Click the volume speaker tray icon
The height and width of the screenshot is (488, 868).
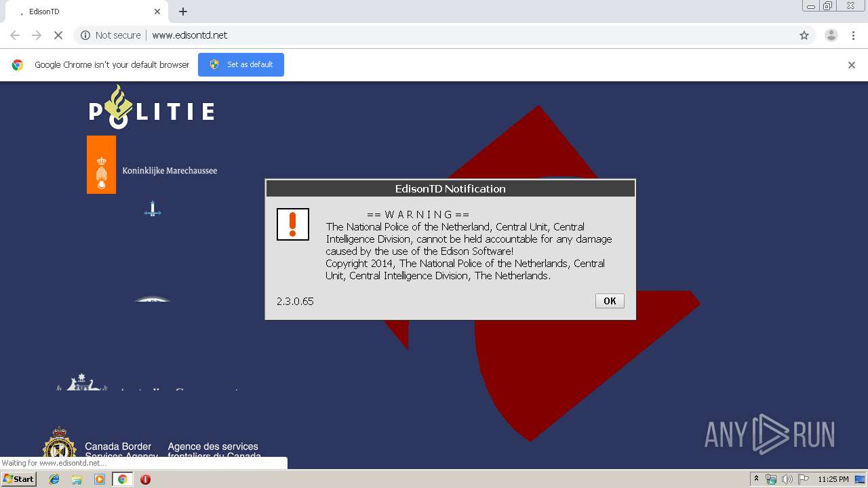[x=787, y=479]
